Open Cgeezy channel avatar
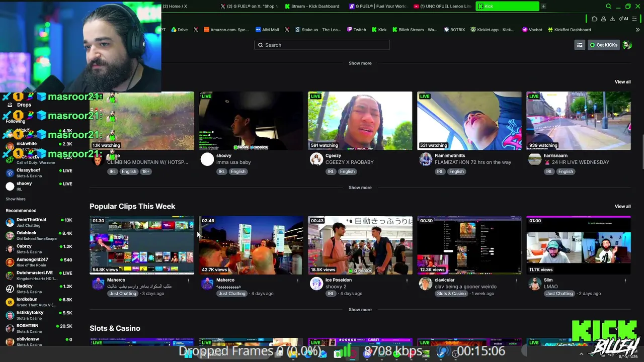The height and width of the screenshot is (362, 644). tap(316, 159)
